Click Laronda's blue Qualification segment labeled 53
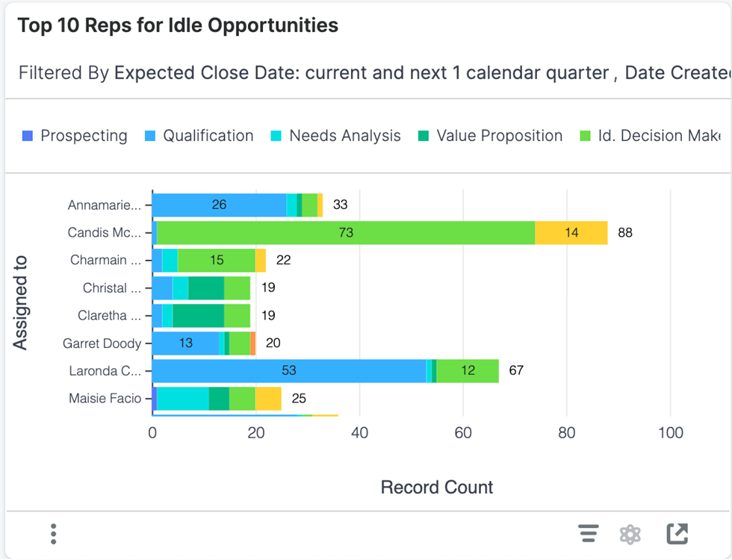Screen dimensions: 732x560 pyautogui.click(x=288, y=371)
